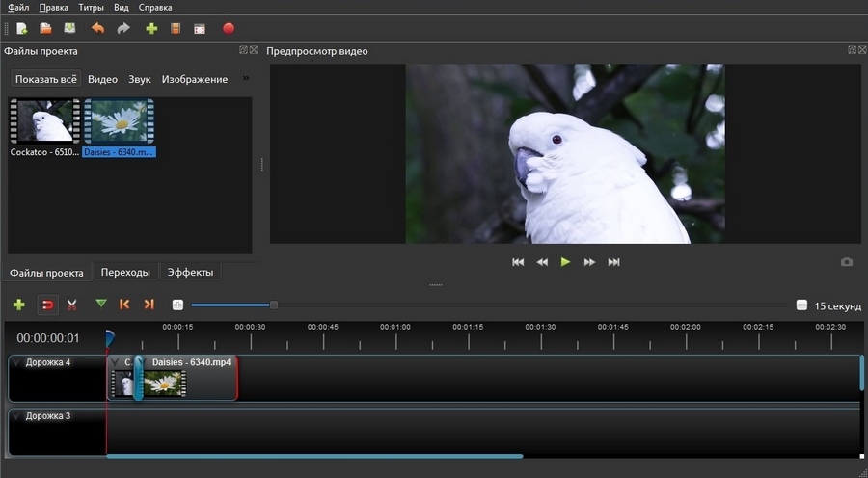The image size is (868, 478).
Task: Redo with the gray arrow icon
Action: 122,28
